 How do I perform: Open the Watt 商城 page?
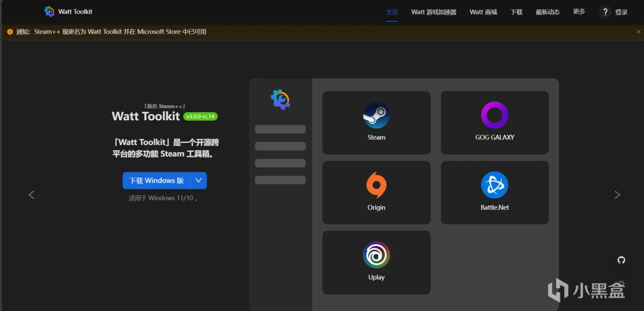[483, 12]
